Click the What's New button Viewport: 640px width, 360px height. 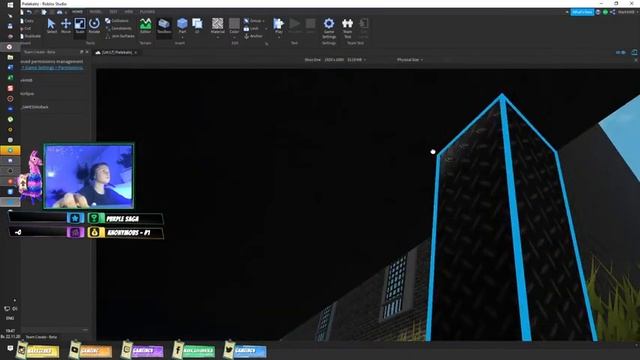pyautogui.click(x=582, y=12)
